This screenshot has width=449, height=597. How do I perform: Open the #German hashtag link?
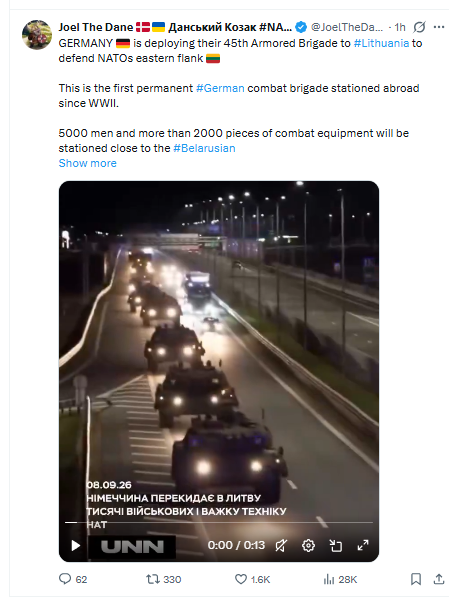coord(220,88)
